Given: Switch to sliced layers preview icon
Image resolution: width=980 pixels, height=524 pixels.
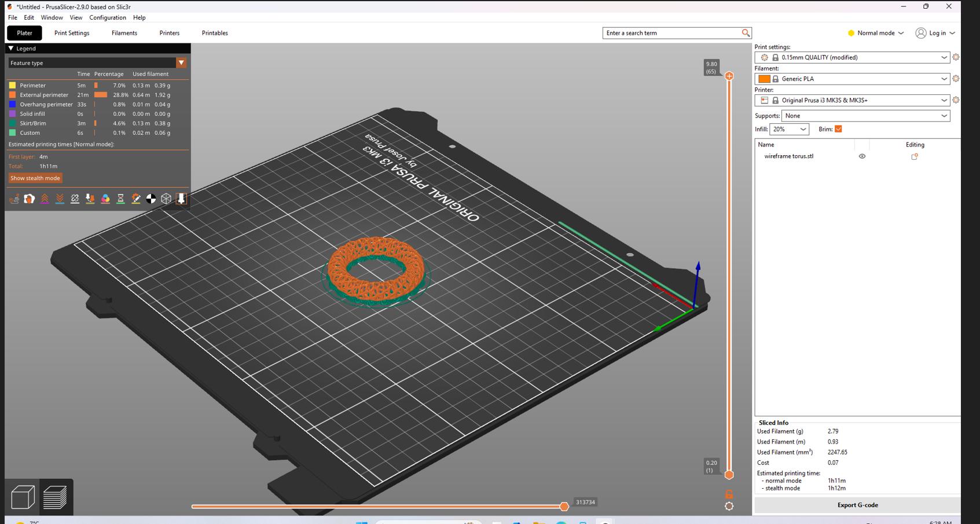Looking at the screenshot, I should (x=56, y=497).
